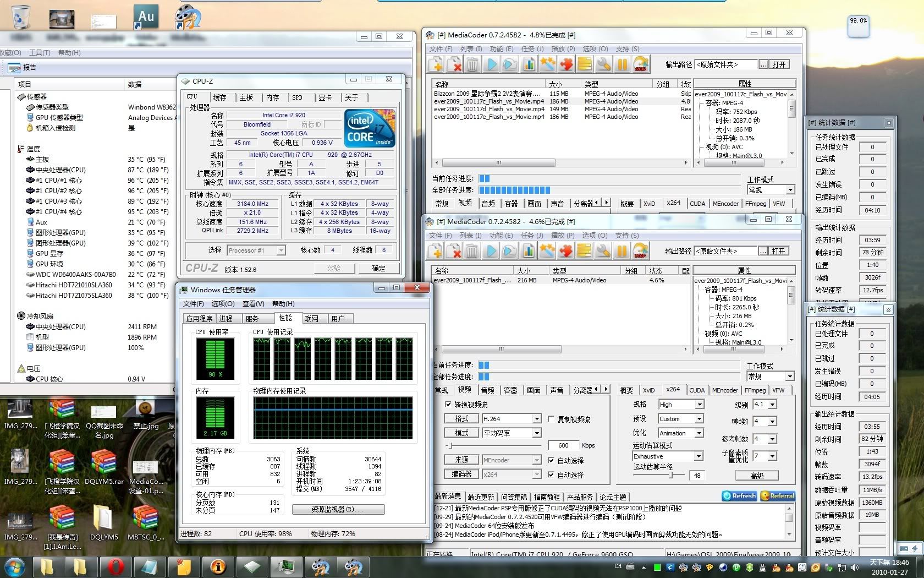Toggle 自动选择 checkbox beside the 来源 row
The image size is (924, 578).
551,460
